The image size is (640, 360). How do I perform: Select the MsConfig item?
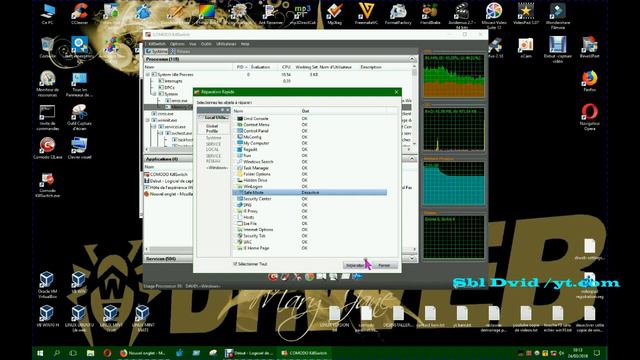[x=252, y=137]
